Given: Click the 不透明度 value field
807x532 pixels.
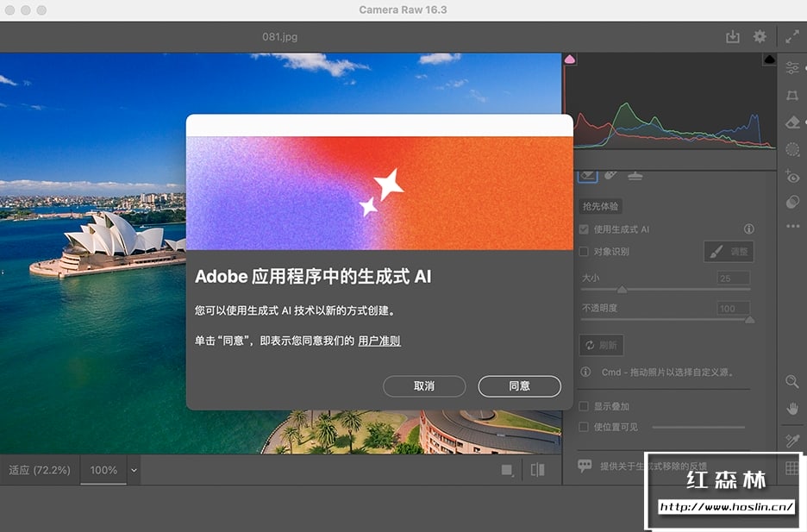Looking at the screenshot, I should [x=733, y=308].
